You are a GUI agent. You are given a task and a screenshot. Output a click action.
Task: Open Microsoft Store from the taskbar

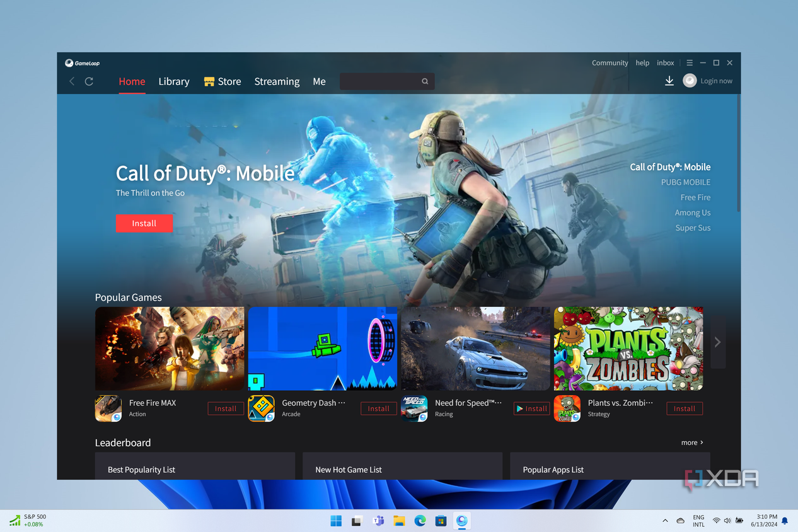pyautogui.click(x=441, y=521)
